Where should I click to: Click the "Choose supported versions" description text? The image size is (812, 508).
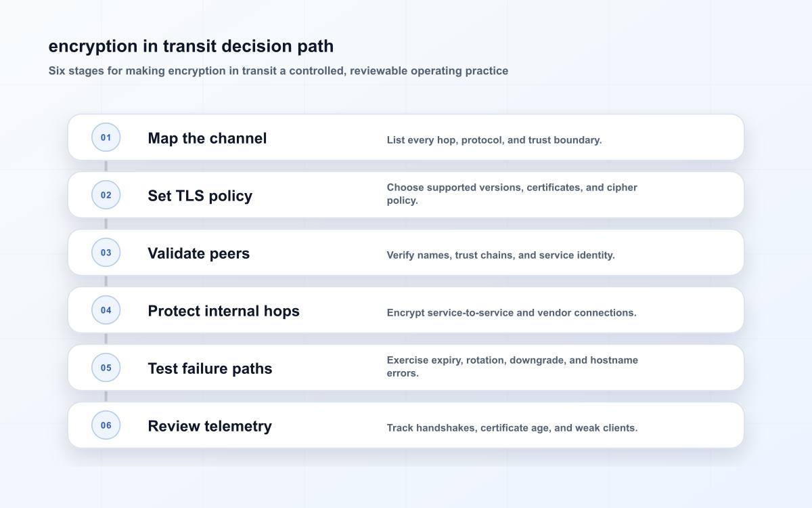point(512,194)
